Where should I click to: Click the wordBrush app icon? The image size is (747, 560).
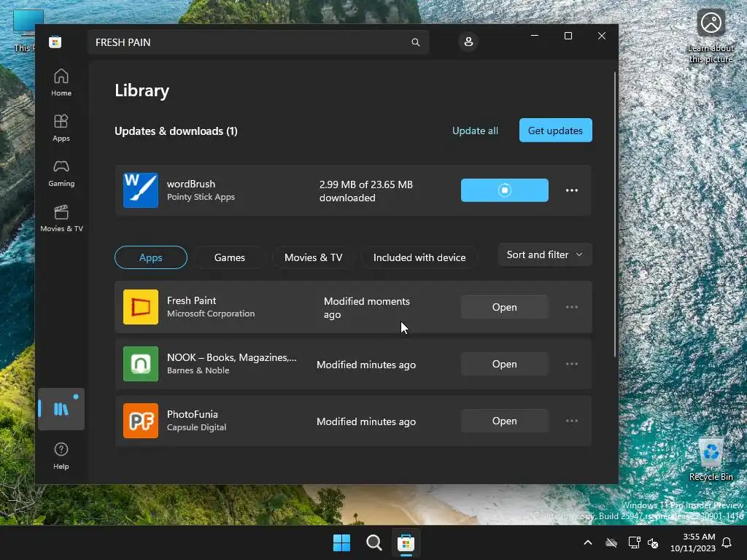[x=141, y=190]
